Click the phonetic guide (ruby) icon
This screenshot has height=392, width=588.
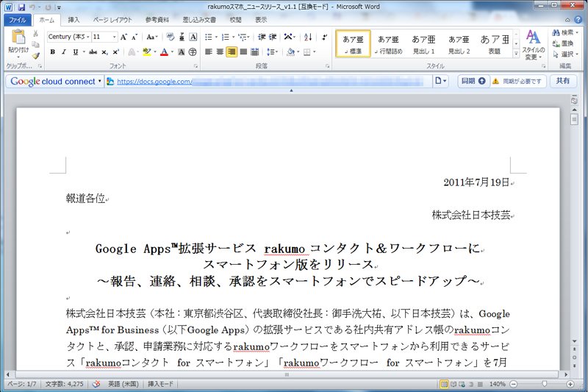[x=182, y=37]
